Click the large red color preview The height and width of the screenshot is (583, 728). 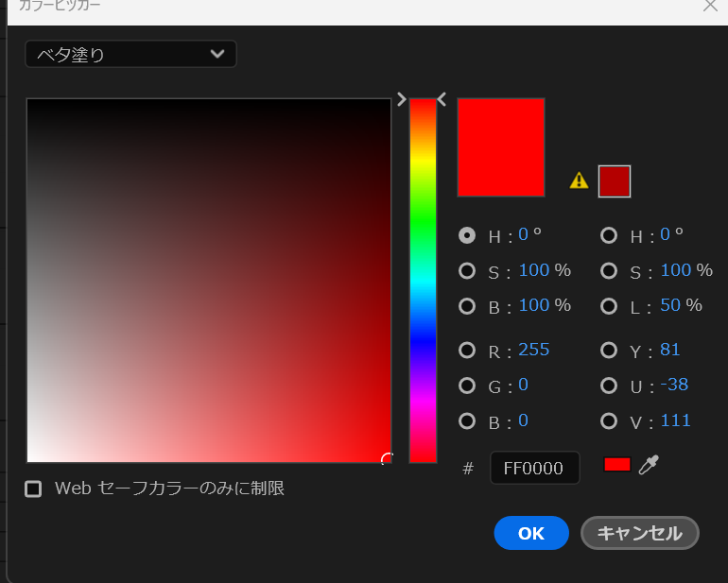501,147
